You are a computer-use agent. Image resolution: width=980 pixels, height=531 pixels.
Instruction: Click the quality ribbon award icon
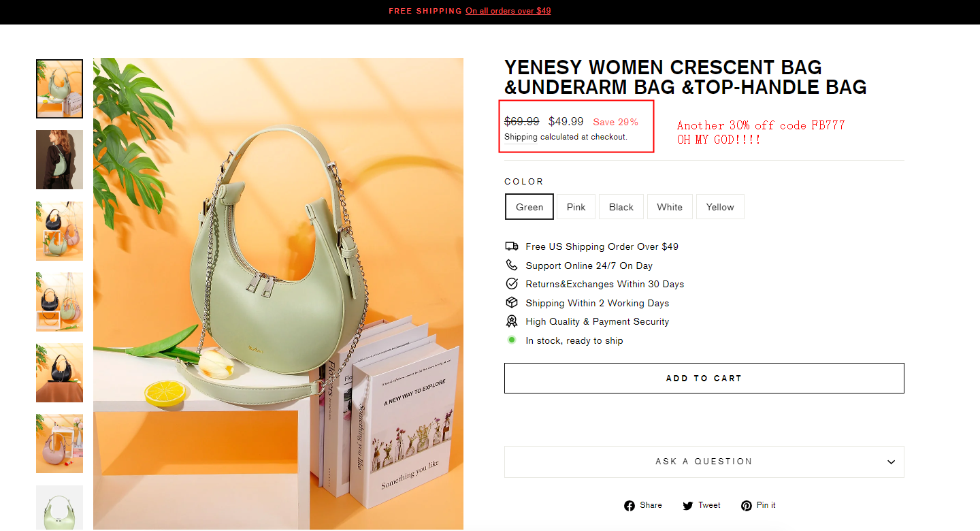click(x=512, y=321)
